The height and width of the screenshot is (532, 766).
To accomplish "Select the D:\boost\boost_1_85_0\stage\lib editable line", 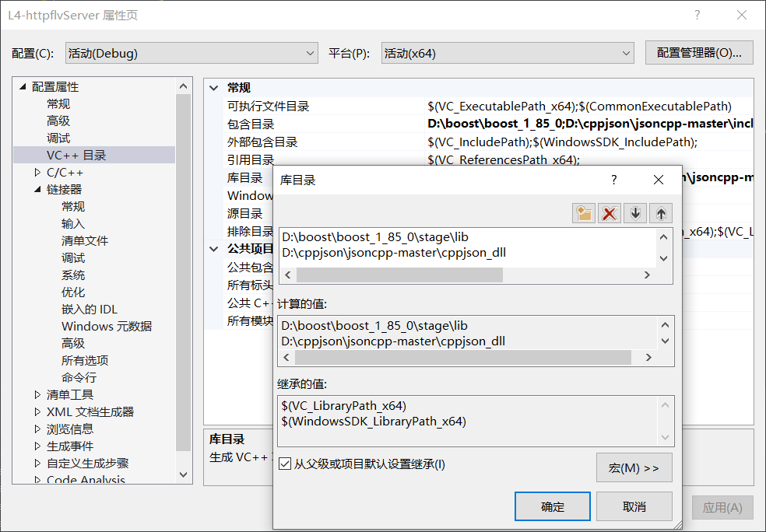I will pos(375,236).
